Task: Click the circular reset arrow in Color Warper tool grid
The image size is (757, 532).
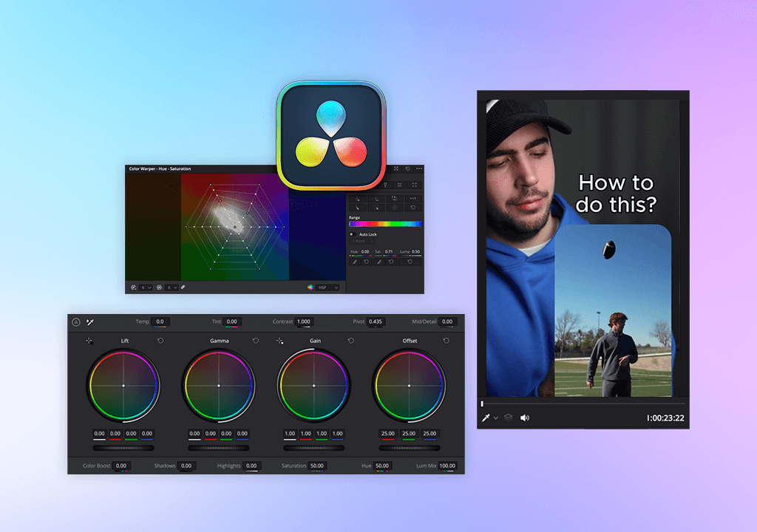Action: [413, 208]
